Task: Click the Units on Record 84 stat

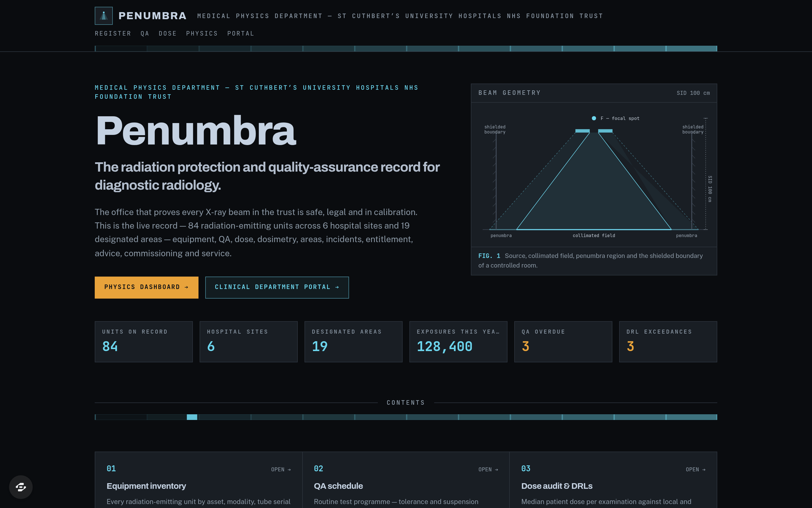Action: (x=144, y=342)
